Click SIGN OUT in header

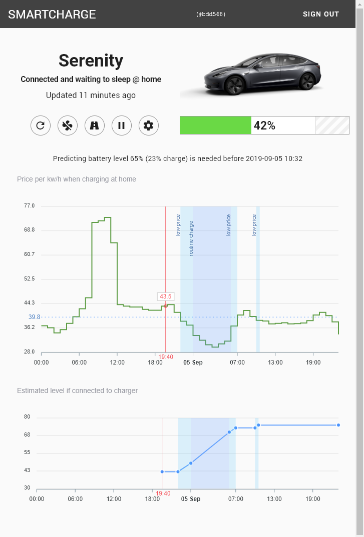321,14
